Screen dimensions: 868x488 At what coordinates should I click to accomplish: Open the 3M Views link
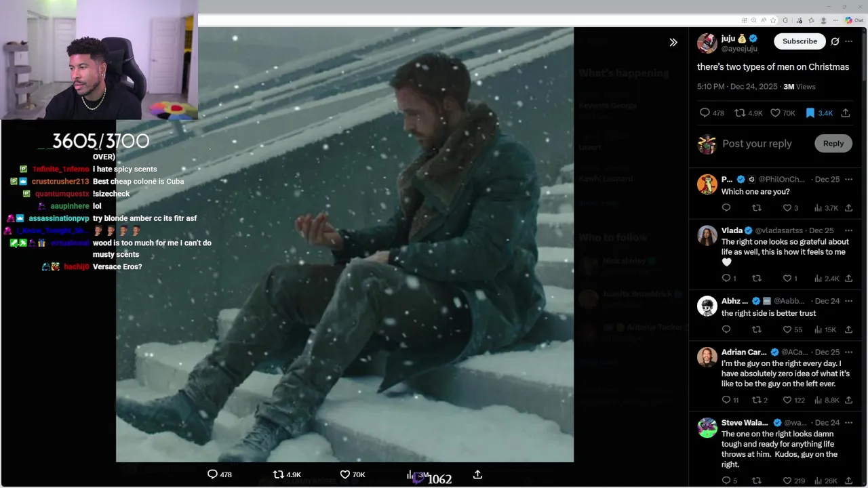coord(800,87)
